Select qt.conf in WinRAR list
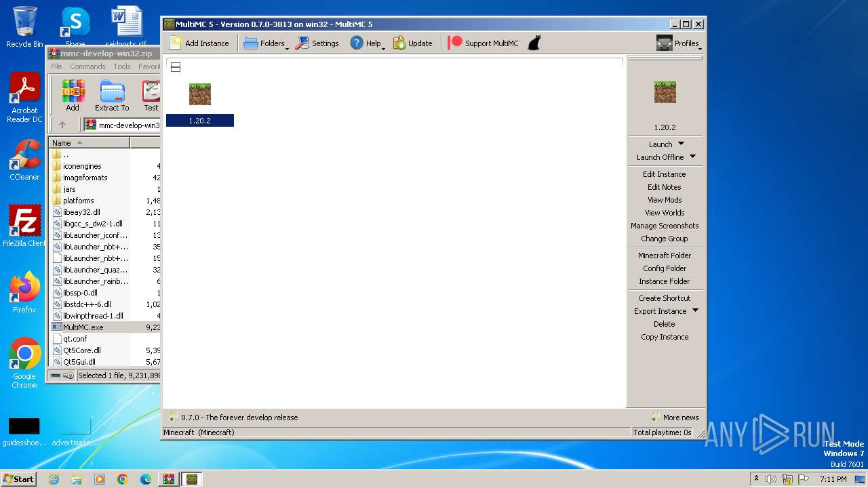This screenshot has height=488, width=868. tap(75, 339)
